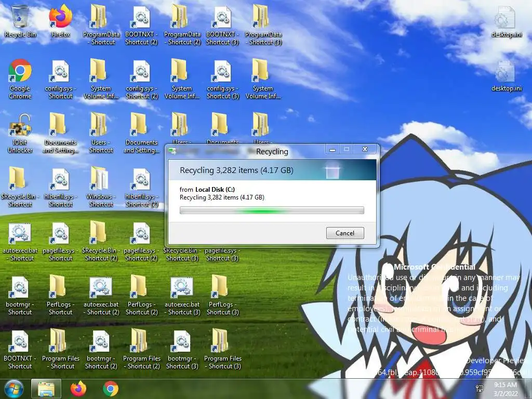This screenshot has height=399, width=532.
Task: Select the config.sys - Shortcut (3) icon
Action: point(222,79)
